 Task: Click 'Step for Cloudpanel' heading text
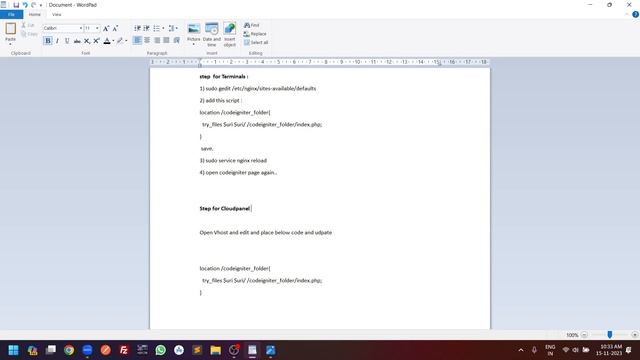coord(224,209)
